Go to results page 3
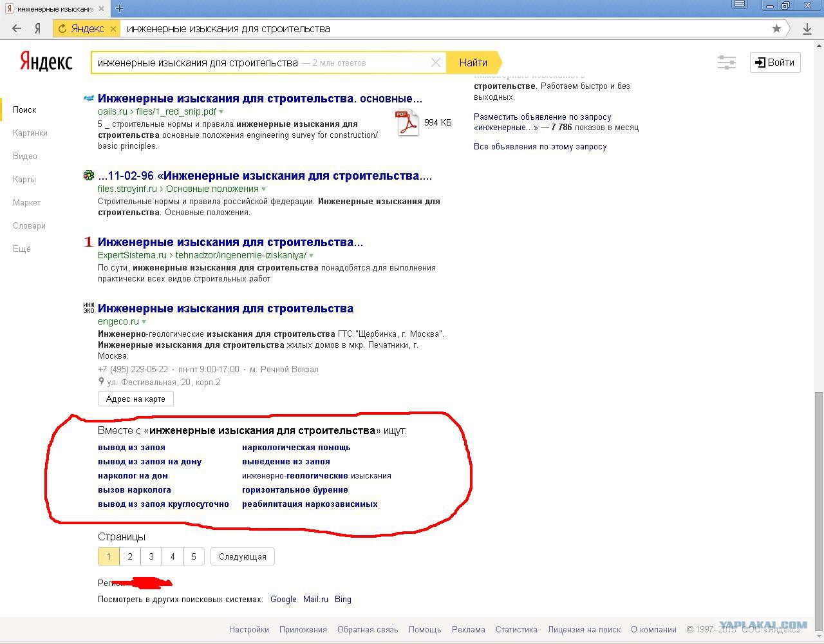Screen dimensions: 824x644 pyautogui.click(x=151, y=556)
